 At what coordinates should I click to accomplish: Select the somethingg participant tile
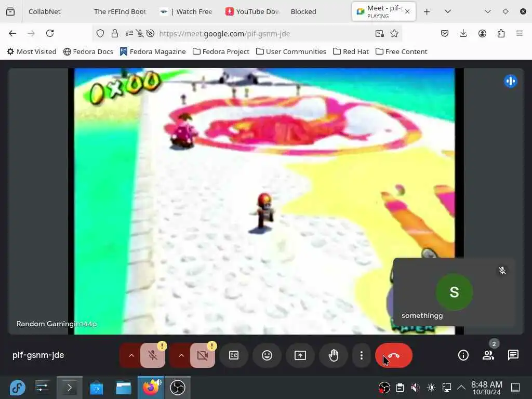point(454,292)
